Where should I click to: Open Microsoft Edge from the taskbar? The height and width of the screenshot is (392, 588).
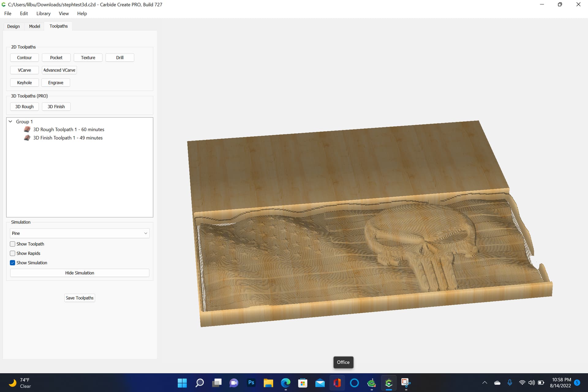285,383
